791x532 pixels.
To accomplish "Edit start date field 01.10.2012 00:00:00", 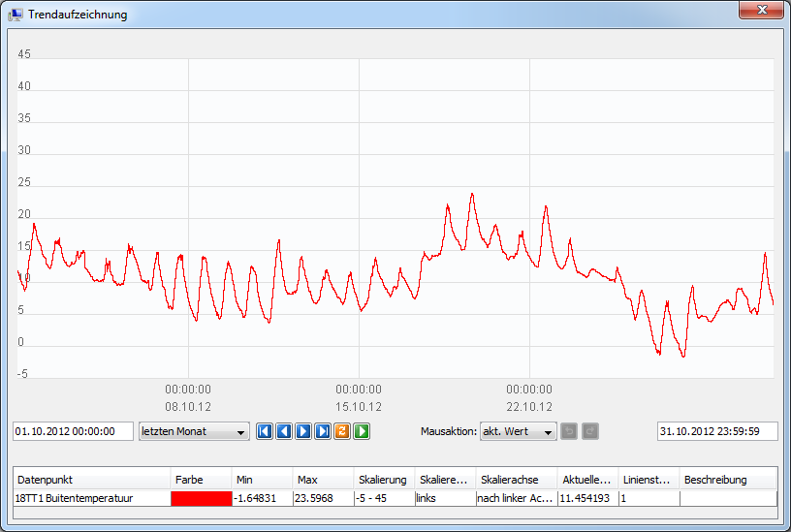I will tap(73, 431).
